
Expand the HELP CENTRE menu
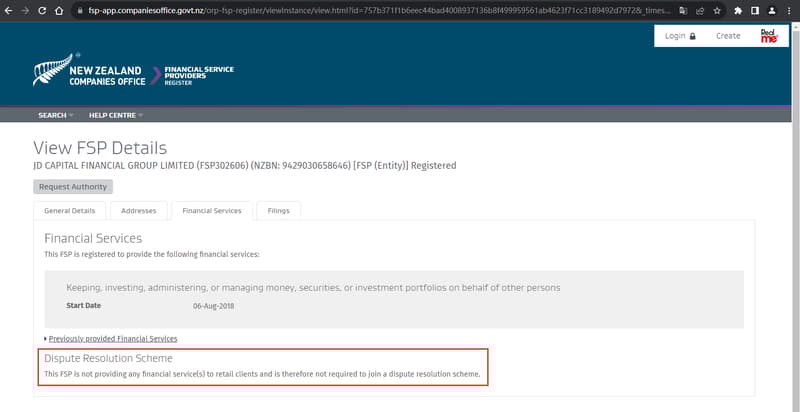(116, 115)
